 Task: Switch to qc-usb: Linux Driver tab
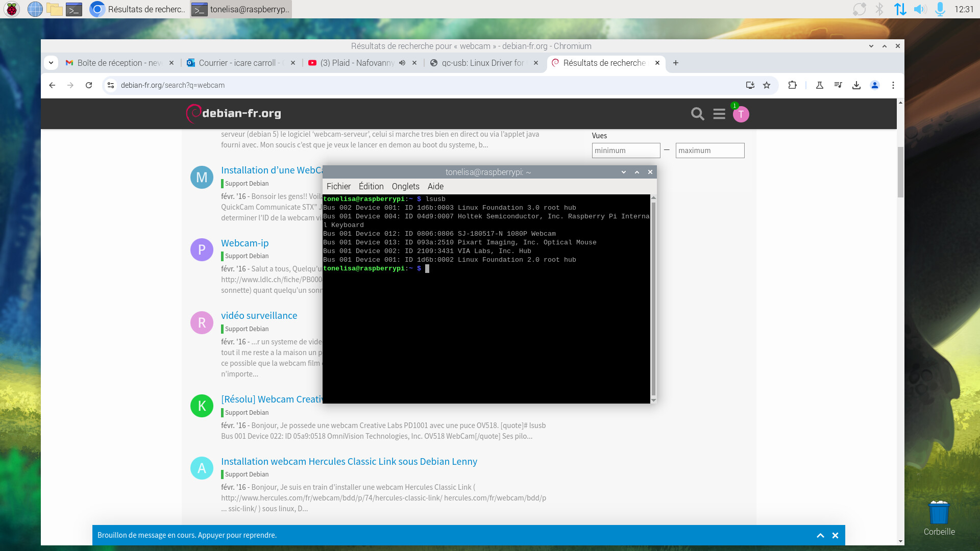click(482, 63)
